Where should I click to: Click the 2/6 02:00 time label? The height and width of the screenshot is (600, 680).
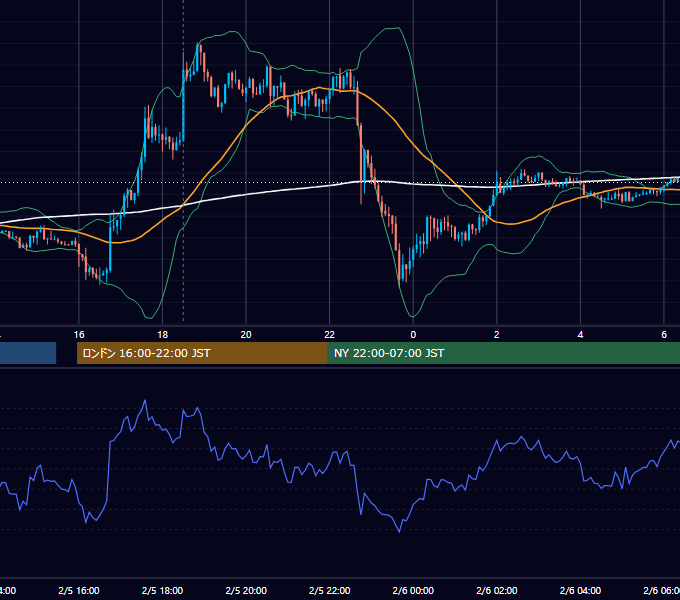497,590
